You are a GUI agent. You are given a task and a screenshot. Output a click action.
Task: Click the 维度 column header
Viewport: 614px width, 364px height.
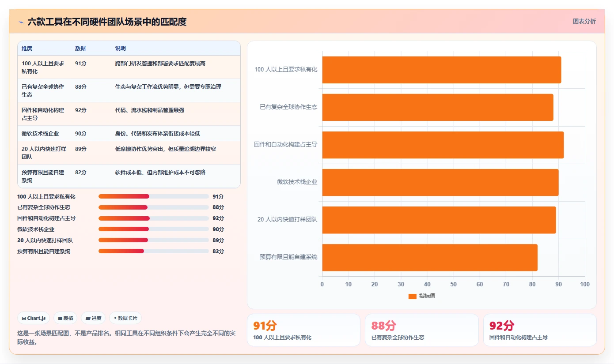tap(27, 49)
